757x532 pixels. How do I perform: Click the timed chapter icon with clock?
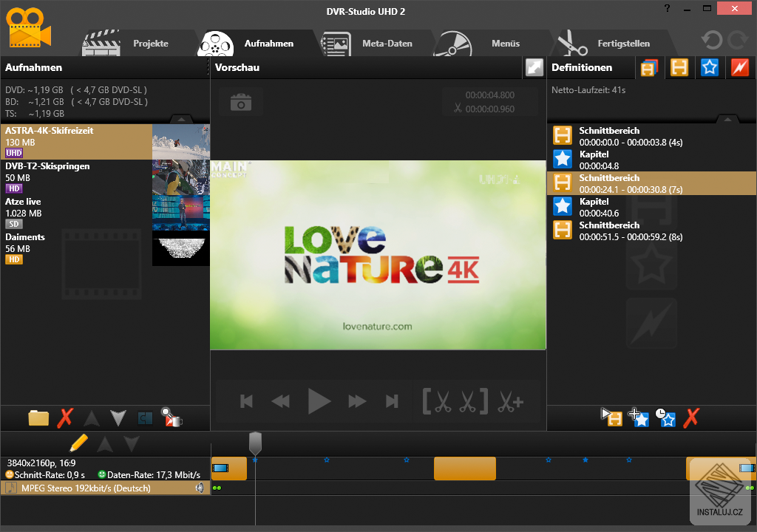pos(665,417)
